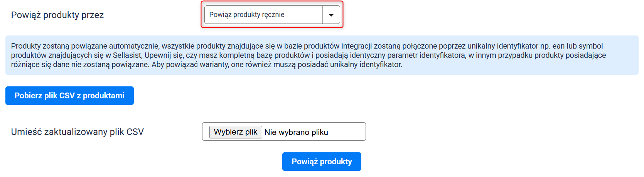
Task: Click the vertical divider inside the dropdown
Action: coord(322,15)
